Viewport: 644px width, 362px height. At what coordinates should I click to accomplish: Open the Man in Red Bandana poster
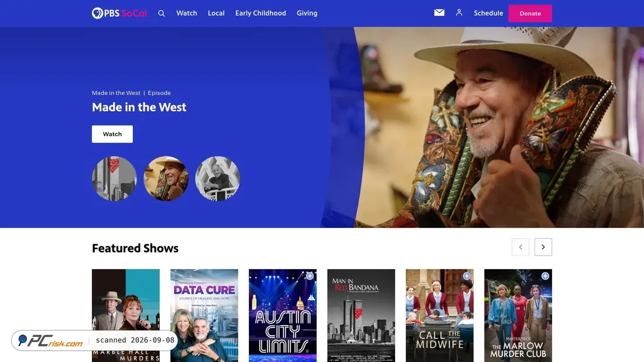coord(361,315)
